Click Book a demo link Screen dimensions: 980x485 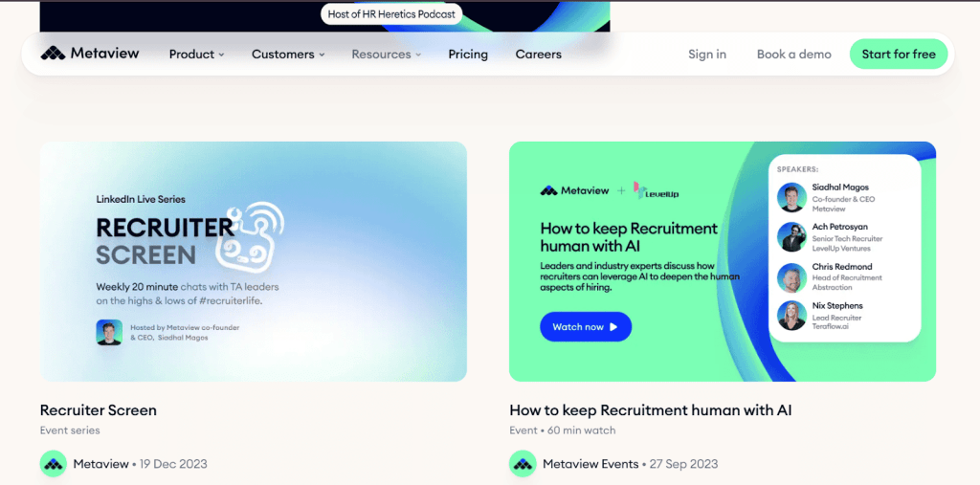tap(794, 55)
